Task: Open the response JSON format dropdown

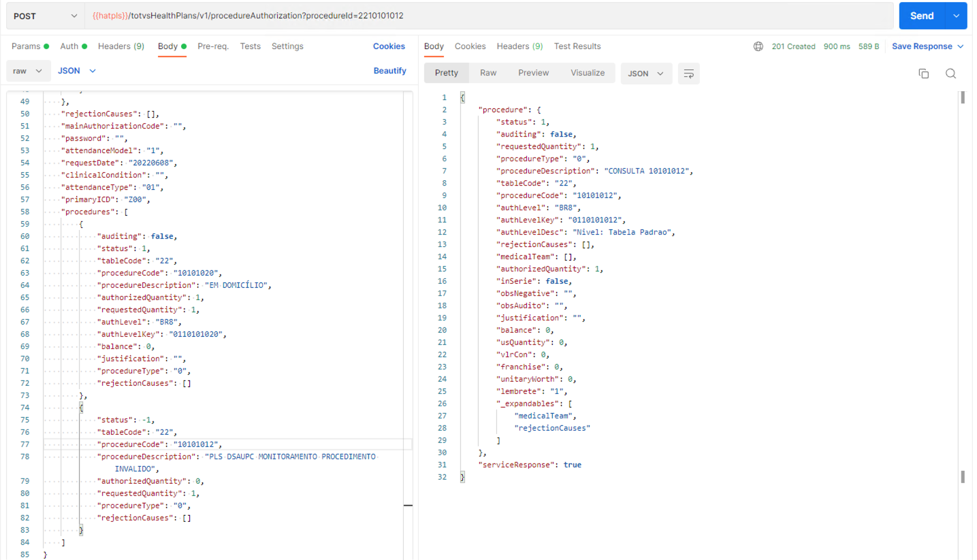Action: click(x=646, y=73)
